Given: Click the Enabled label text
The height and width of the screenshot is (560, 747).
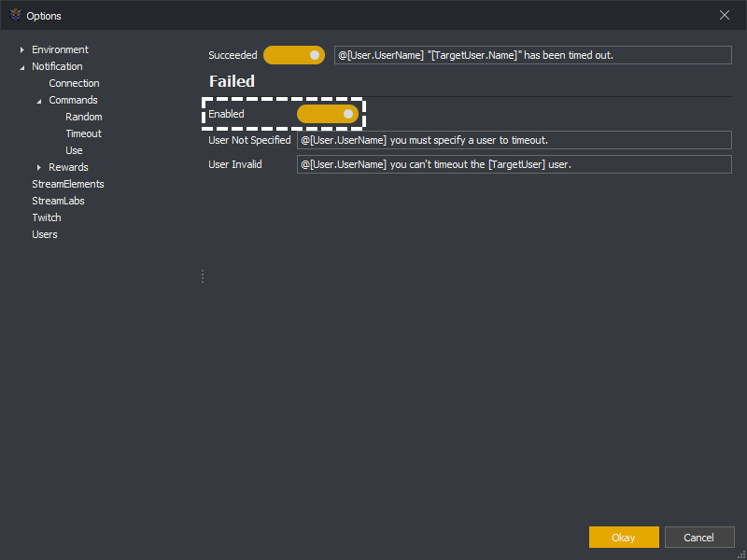Looking at the screenshot, I should (x=226, y=114).
